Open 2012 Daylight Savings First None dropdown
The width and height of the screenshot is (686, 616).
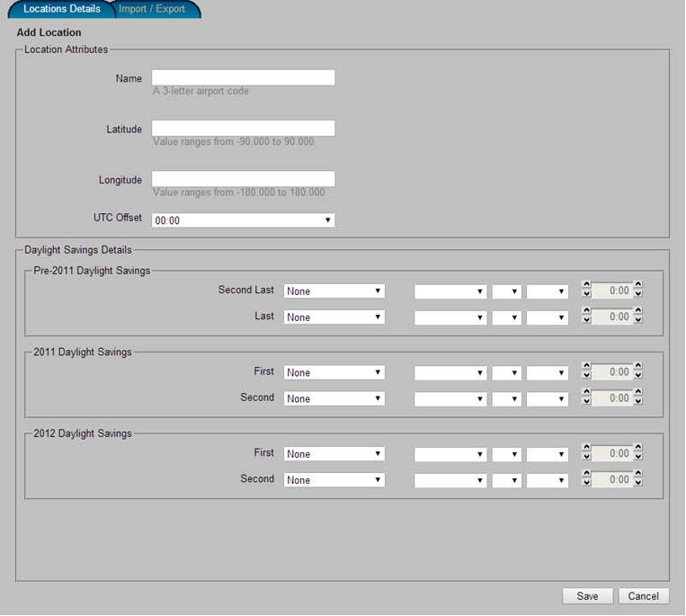[334, 454]
